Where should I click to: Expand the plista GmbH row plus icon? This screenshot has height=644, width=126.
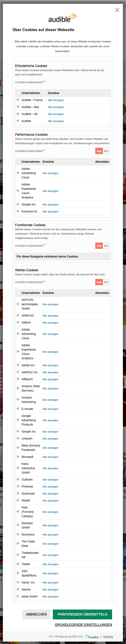18,596
